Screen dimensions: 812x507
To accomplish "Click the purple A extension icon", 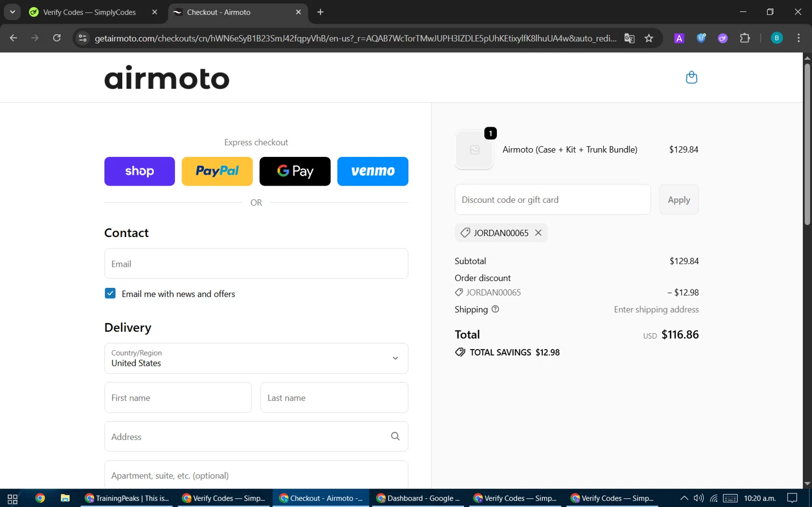I will coord(679,38).
